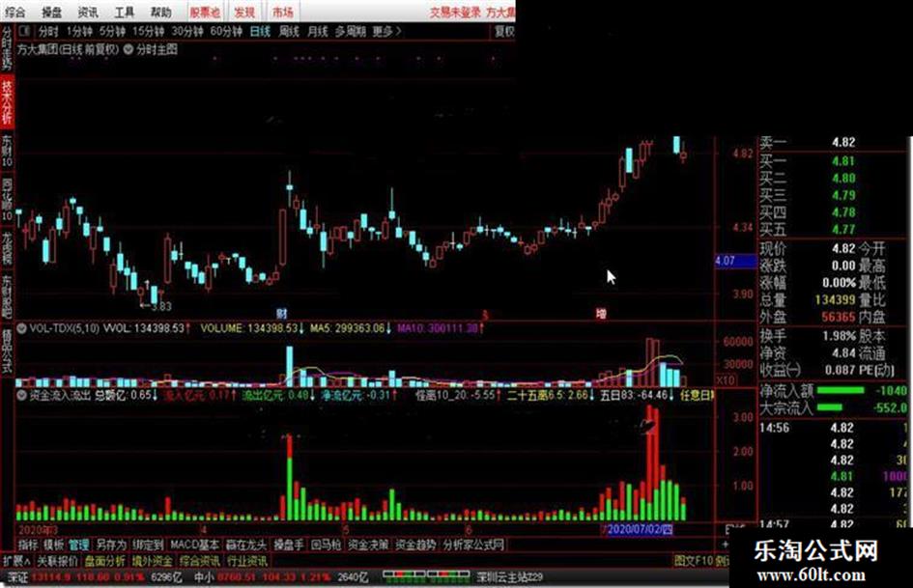Switch to the 股票池 tab
Screen dimensions: 913x588
(x=205, y=12)
